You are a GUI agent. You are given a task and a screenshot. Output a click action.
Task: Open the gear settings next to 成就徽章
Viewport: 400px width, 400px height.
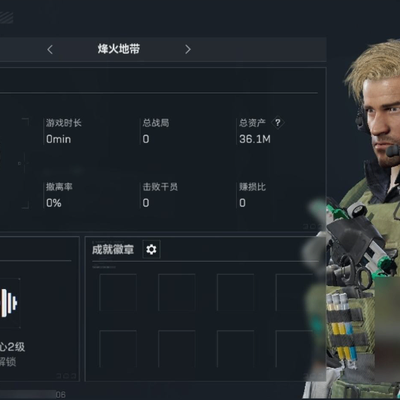coord(151,249)
